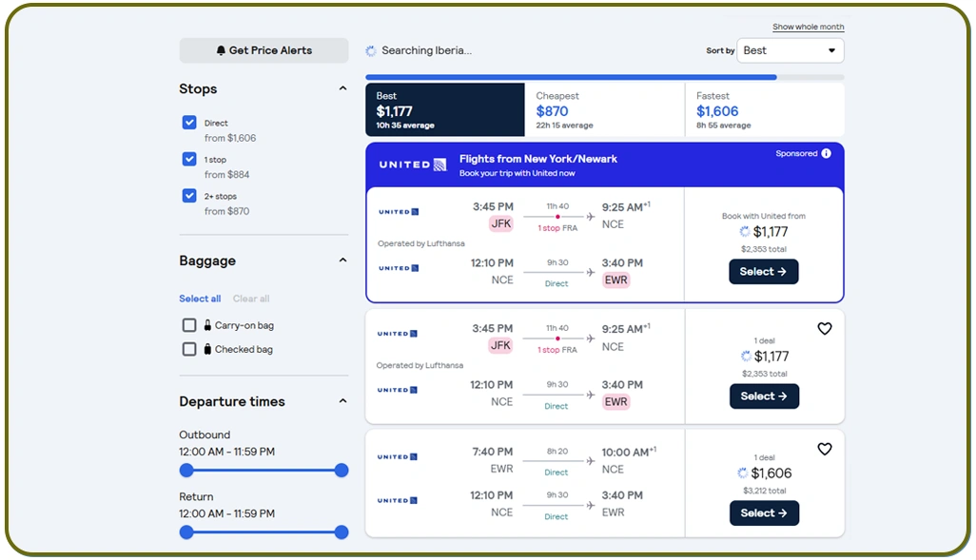
Task: Favorite the $1,606 direct flight with heart
Action: (x=824, y=449)
